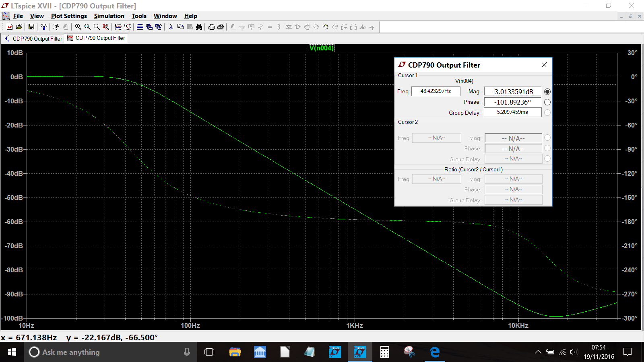This screenshot has width=644, height=362.
Task: Click the taskbar volume speaker icon
Action: coord(574,352)
